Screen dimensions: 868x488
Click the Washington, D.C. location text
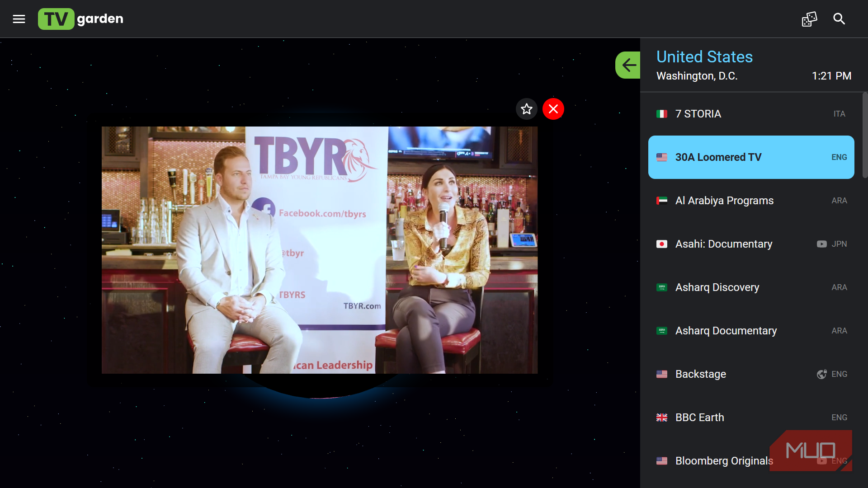(697, 76)
